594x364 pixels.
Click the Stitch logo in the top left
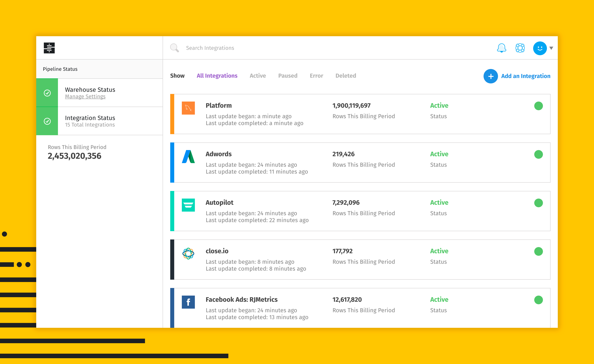click(49, 48)
